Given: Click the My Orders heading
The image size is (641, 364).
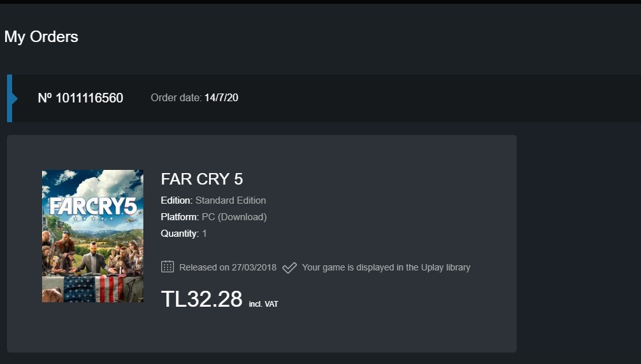Looking at the screenshot, I should click(41, 37).
